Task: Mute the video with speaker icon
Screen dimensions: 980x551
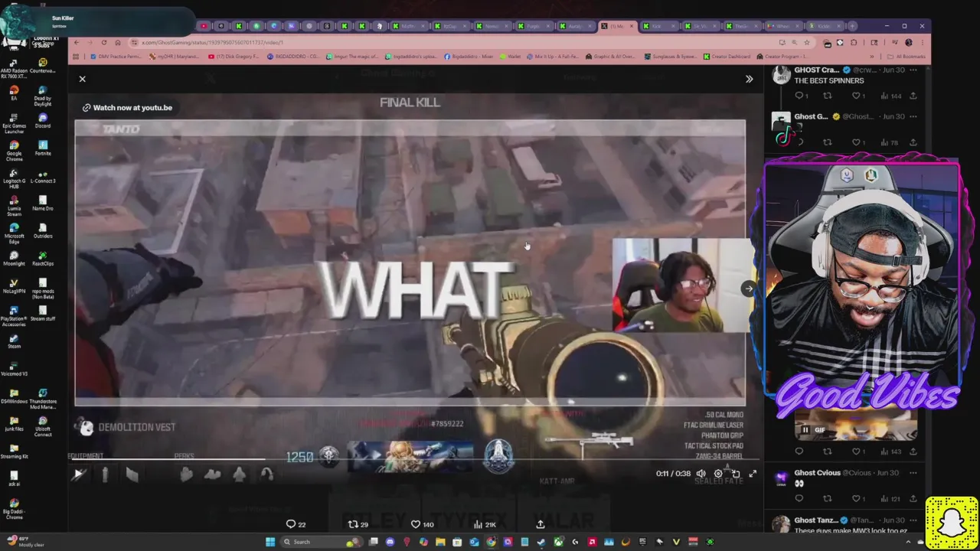Action: pyautogui.click(x=701, y=474)
